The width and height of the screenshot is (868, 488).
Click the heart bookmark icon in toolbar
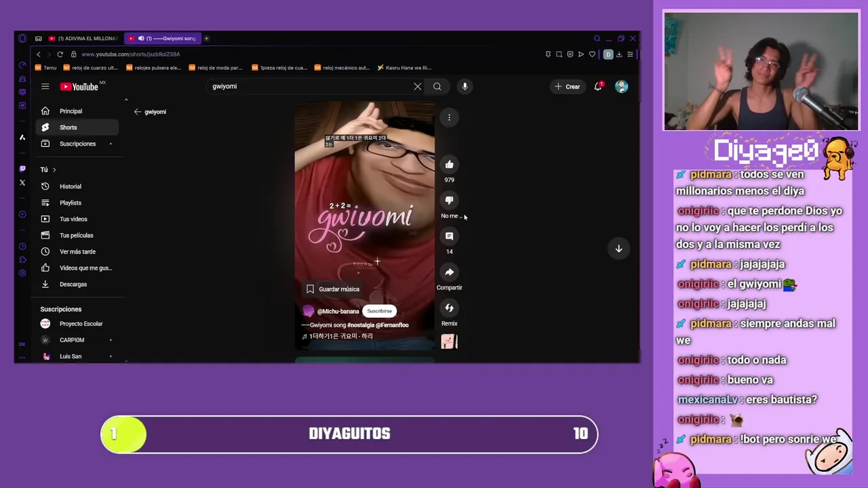pyautogui.click(x=592, y=54)
